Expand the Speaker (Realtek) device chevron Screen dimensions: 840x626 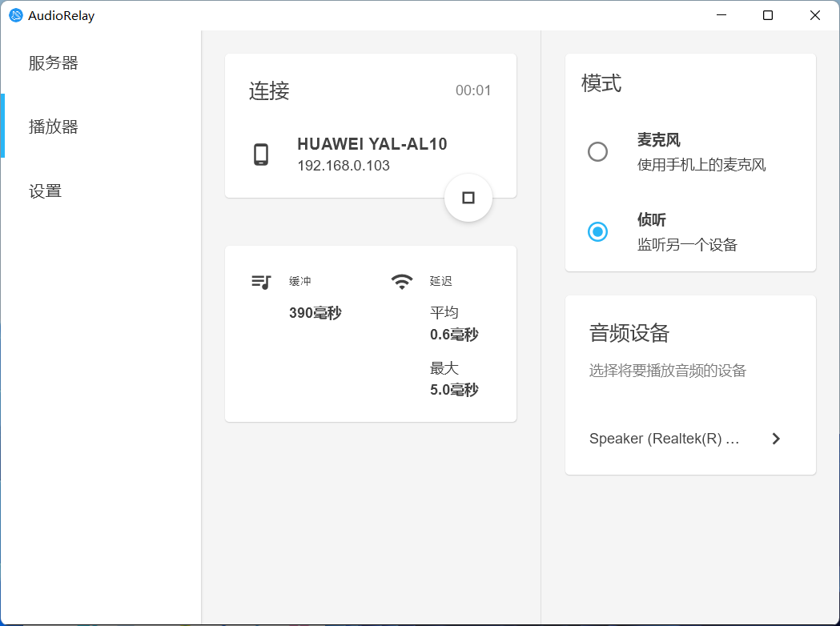pos(776,439)
